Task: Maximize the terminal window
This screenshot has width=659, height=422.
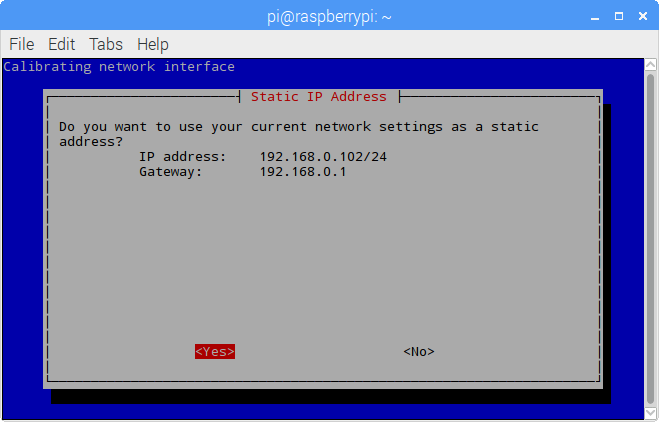Action: coord(619,16)
